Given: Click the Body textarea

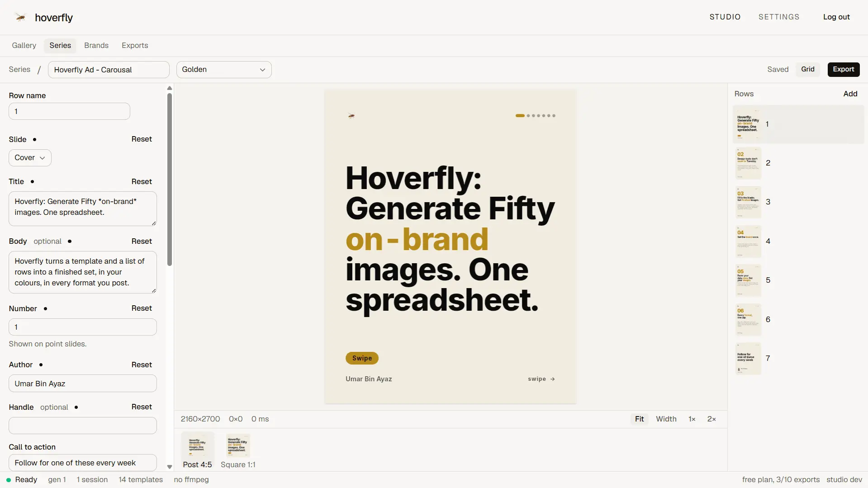Looking at the screenshot, I should tap(83, 272).
